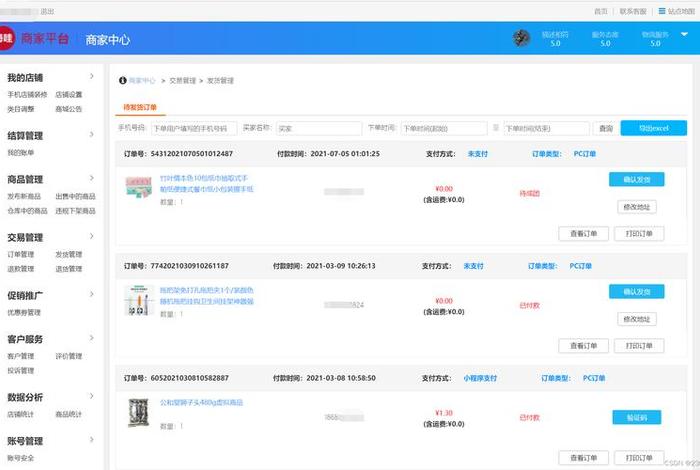Open 发货管理 in the sidebar

click(69, 254)
